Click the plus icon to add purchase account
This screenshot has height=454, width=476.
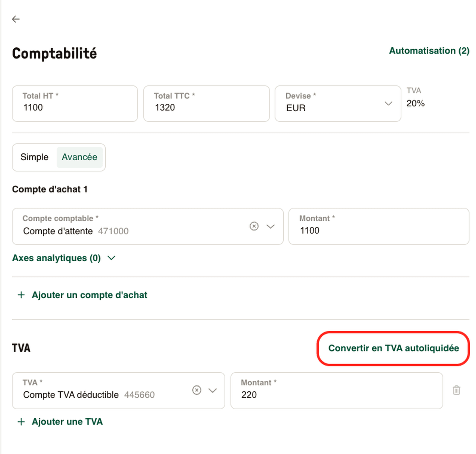pos(21,295)
